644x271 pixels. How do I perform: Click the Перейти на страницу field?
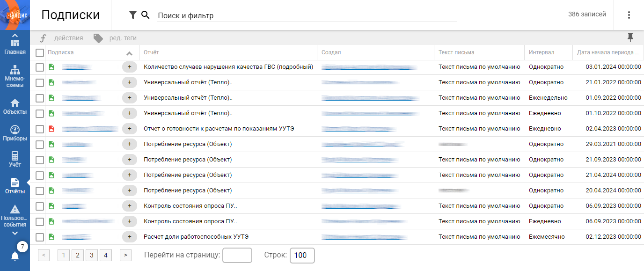pyautogui.click(x=237, y=255)
